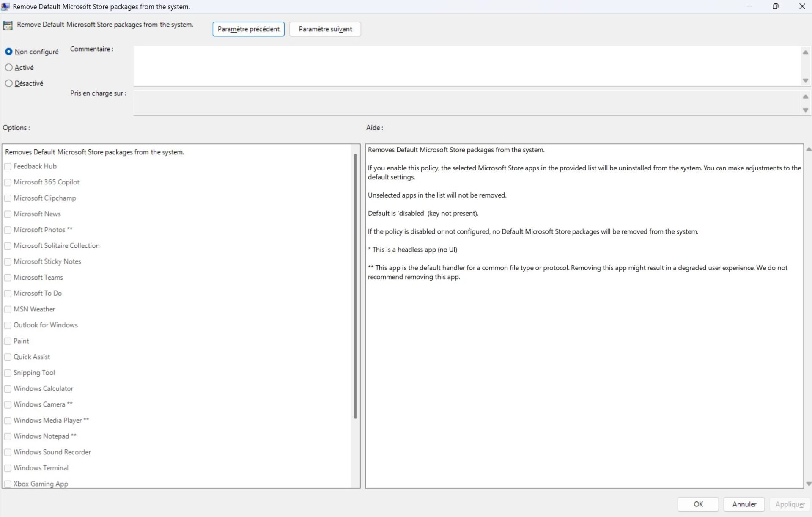Toggle the Microsoft News checkbox
Viewport: 812px width, 517px height.
8,214
